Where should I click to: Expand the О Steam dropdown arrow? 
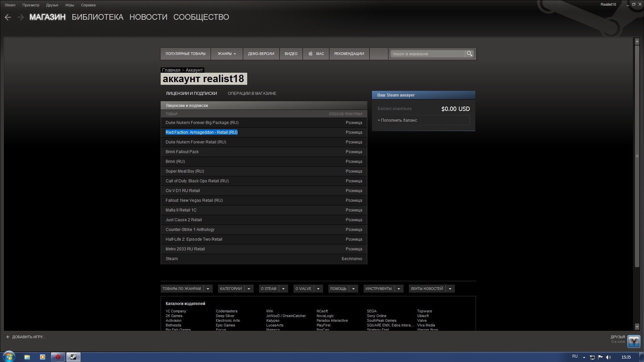pyautogui.click(x=283, y=289)
